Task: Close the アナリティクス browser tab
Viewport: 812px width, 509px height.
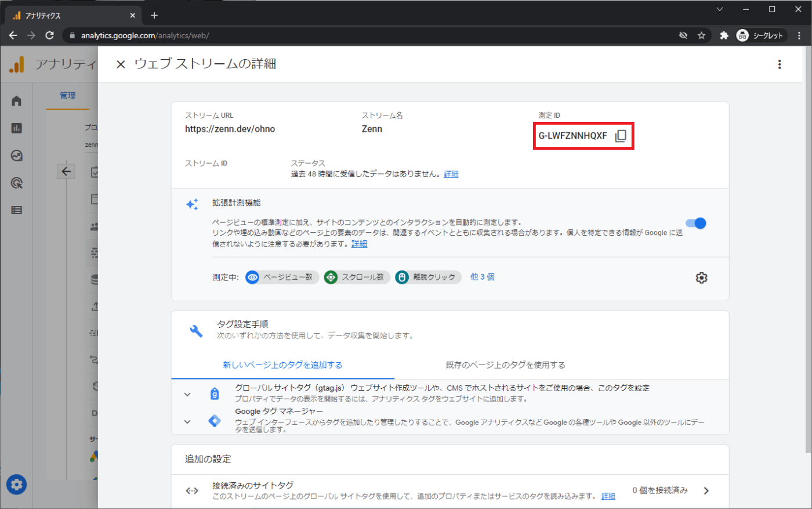Action: [133, 16]
